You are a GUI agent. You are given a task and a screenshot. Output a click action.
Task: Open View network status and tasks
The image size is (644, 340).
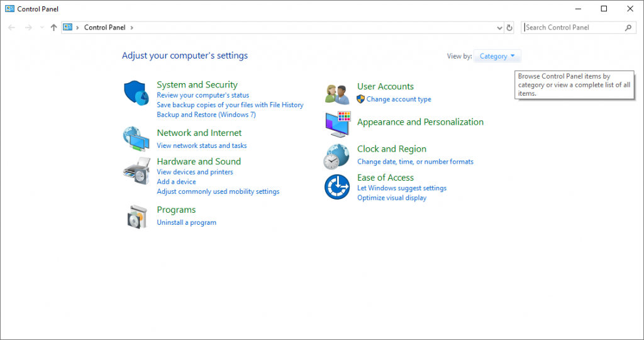coord(202,145)
